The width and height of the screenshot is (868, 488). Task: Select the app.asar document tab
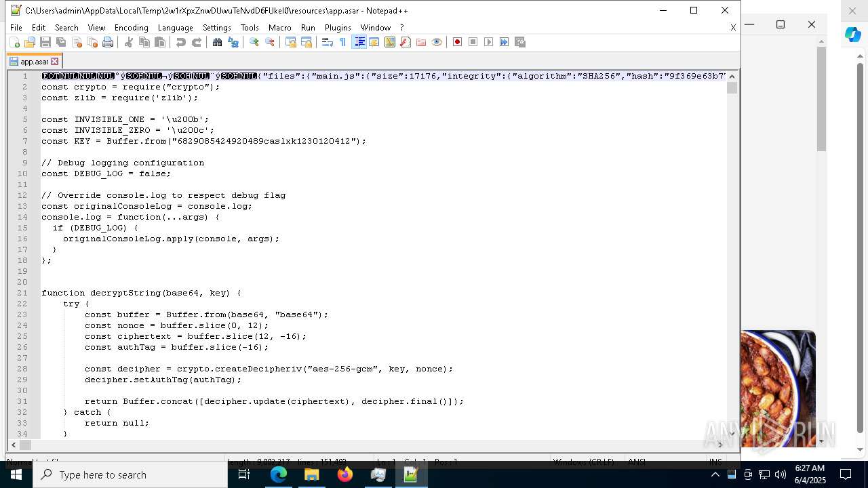click(34, 62)
